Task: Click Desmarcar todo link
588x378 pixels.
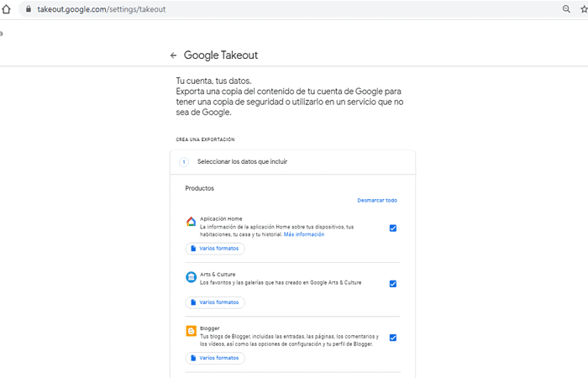Action: [377, 200]
